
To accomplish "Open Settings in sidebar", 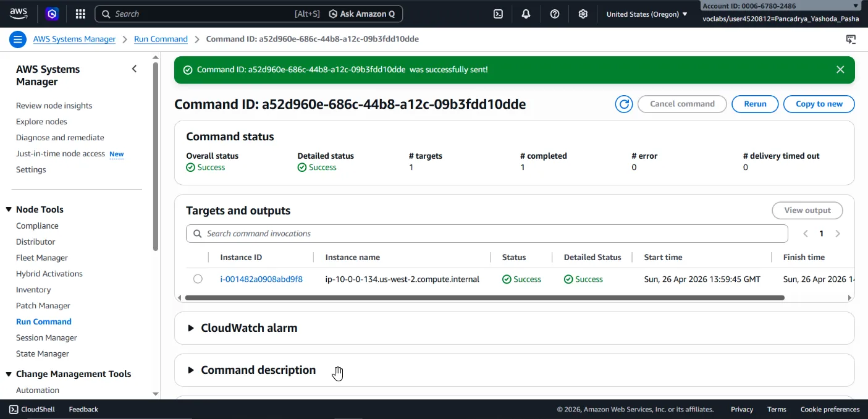I will (31, 170).
